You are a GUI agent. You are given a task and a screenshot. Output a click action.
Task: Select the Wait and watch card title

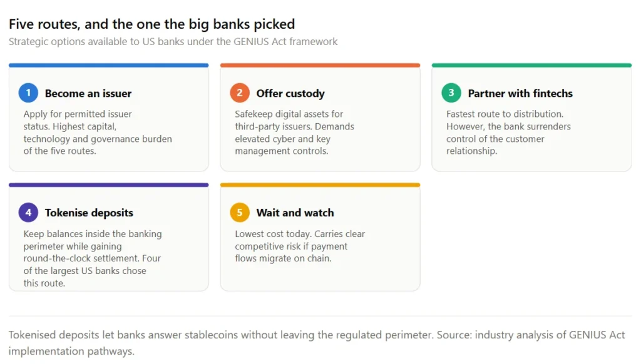(x=295, y=213)
